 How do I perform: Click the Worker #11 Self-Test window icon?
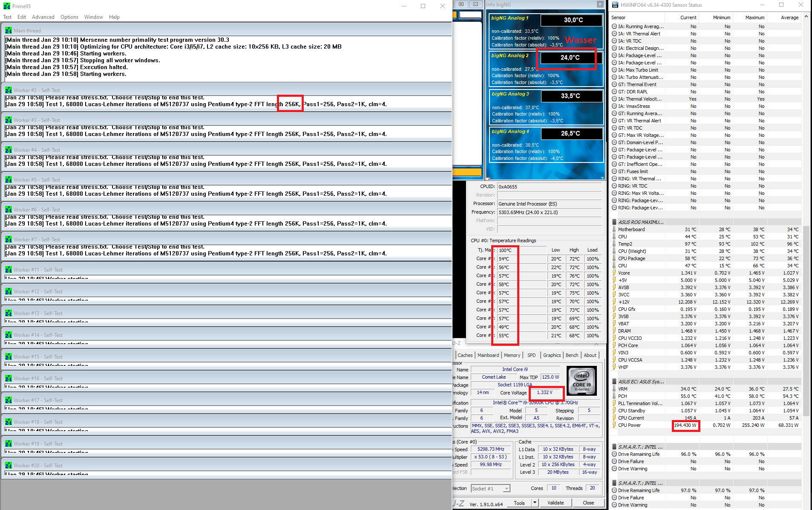[9, 270]
